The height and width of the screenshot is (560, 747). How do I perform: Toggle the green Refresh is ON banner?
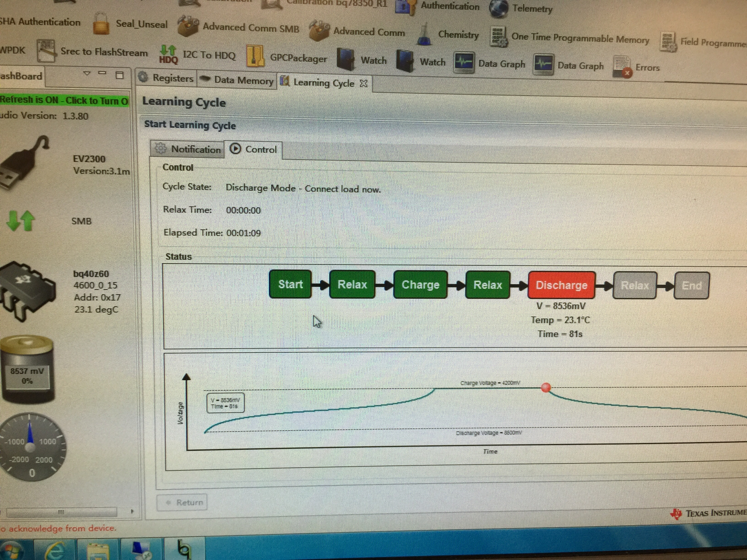pos(64,100)
